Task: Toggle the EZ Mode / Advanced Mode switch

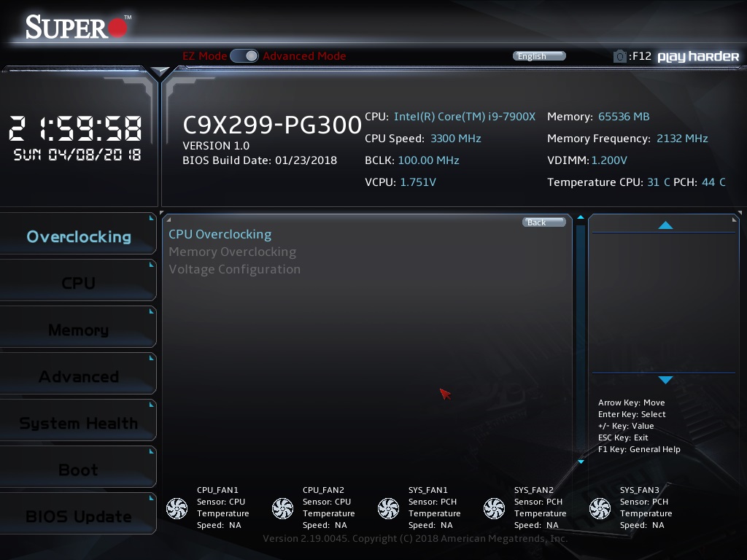Action: [x=244, y=56]
